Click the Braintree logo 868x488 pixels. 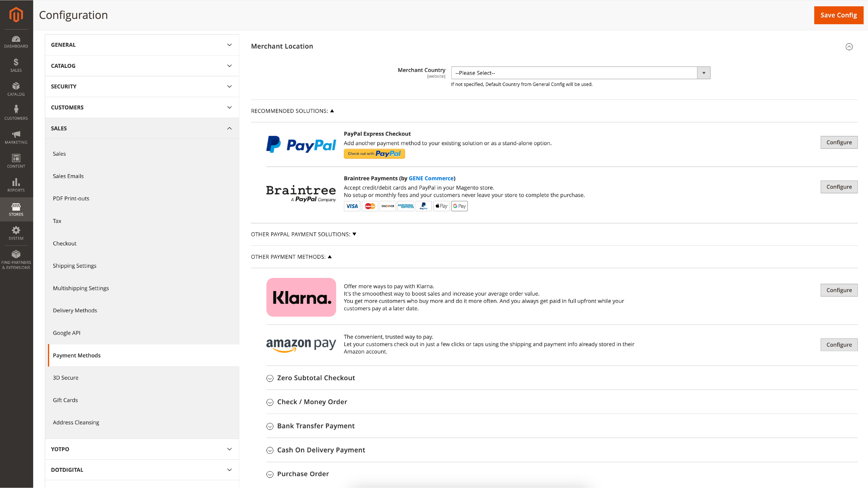tap(301, 193)
